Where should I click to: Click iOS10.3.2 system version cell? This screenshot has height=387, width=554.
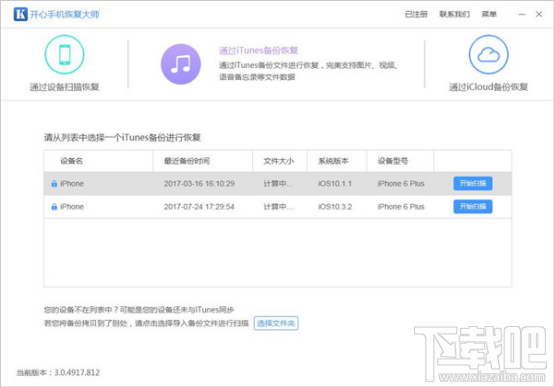[x=335, y=207]
